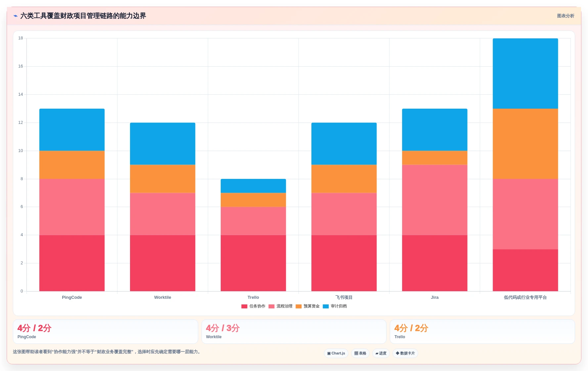Toggle the 预算资金 legend swatch
588x371 pixels.
pos(298,306)
